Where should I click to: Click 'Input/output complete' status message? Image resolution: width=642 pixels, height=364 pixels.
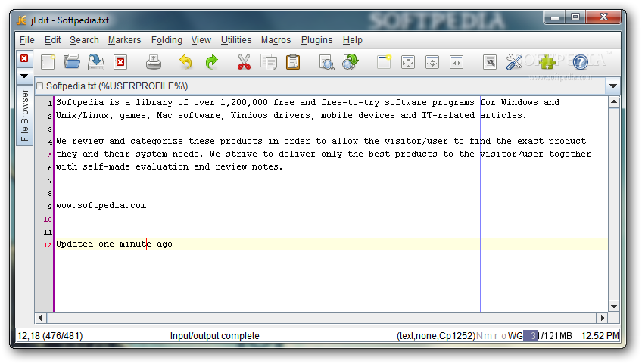[214, 336]
